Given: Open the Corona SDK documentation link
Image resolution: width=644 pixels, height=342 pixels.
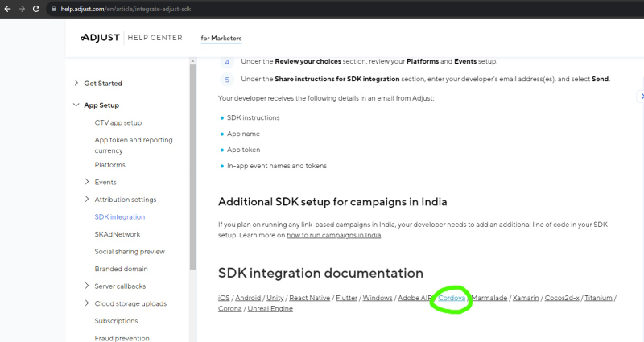Looking at the screenshot, I should 229,308.
